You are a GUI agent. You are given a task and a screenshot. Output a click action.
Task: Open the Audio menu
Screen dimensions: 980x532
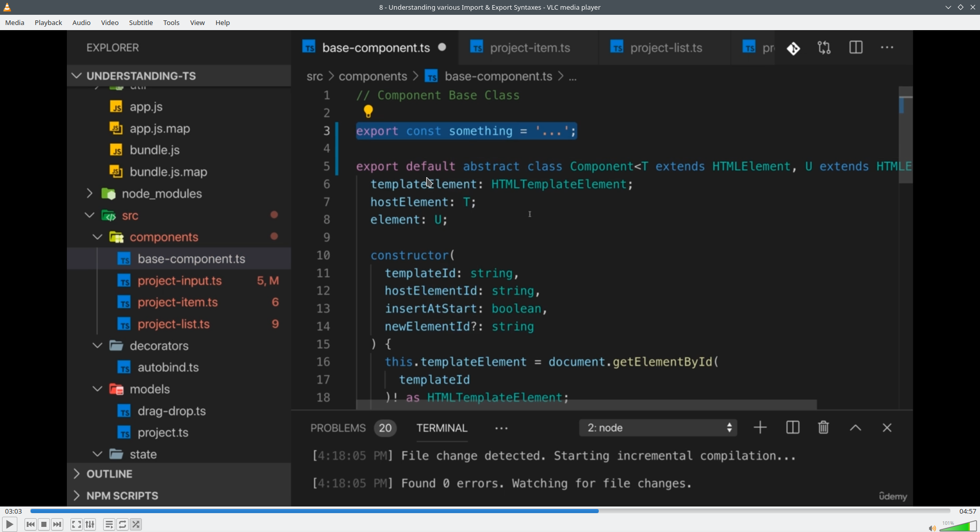click(x=82, y=23)
